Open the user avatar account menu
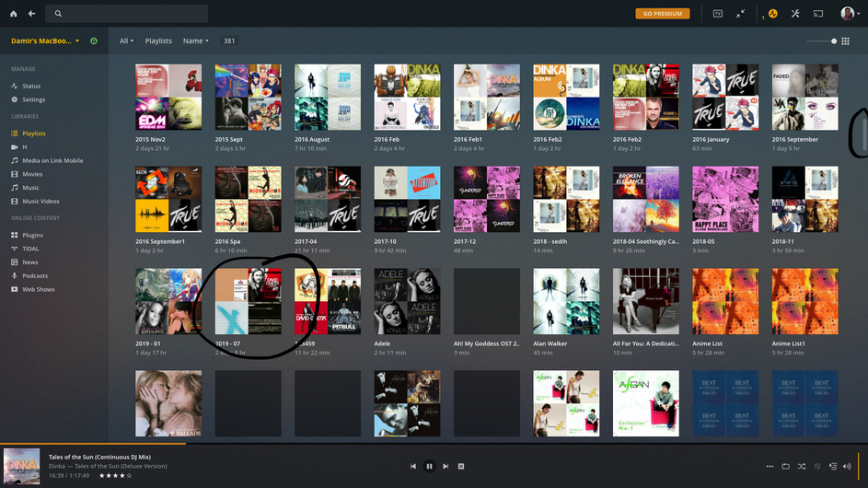868x488 pixels. coord(850,13)
